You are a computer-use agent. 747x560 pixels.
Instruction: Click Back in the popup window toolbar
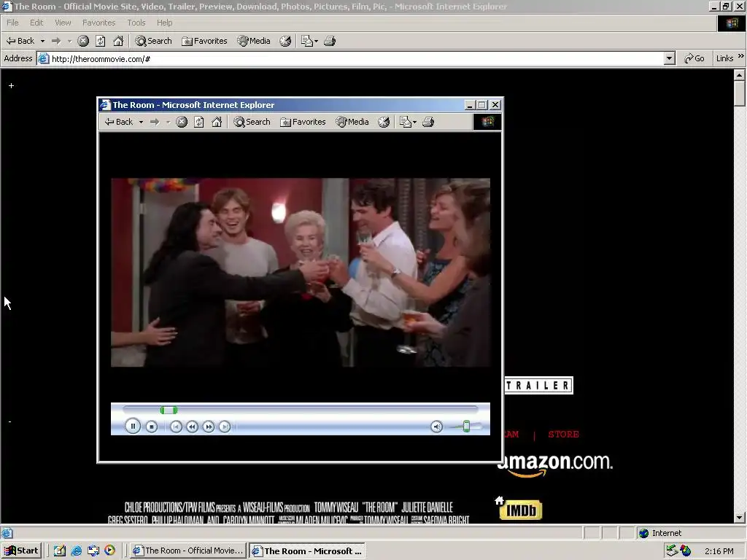pos(119,122)
